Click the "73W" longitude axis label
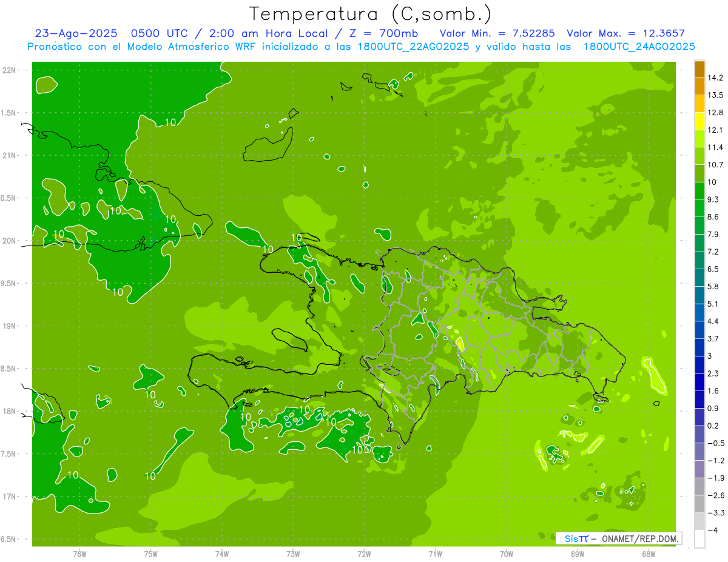 293,554
